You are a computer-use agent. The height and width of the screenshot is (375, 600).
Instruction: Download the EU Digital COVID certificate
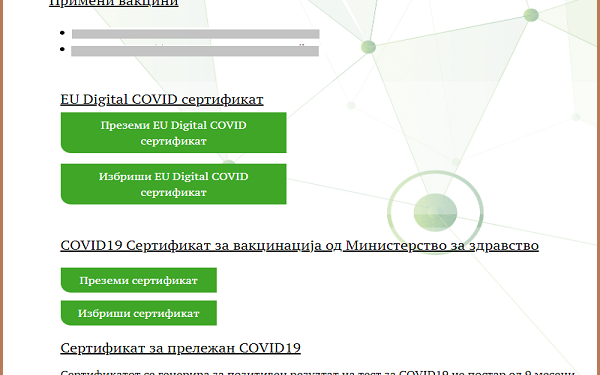(x=173, y=132)
